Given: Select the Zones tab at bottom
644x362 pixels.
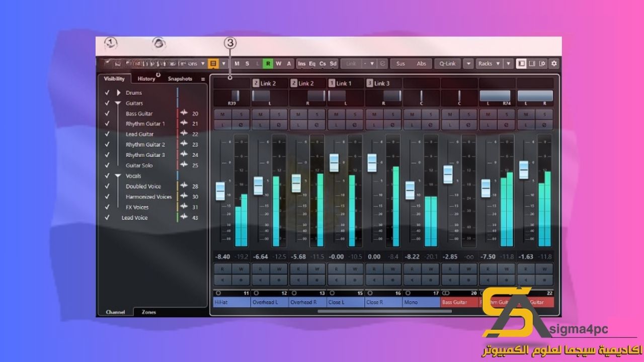Looking at the screenshot, I should coord(149,312).
